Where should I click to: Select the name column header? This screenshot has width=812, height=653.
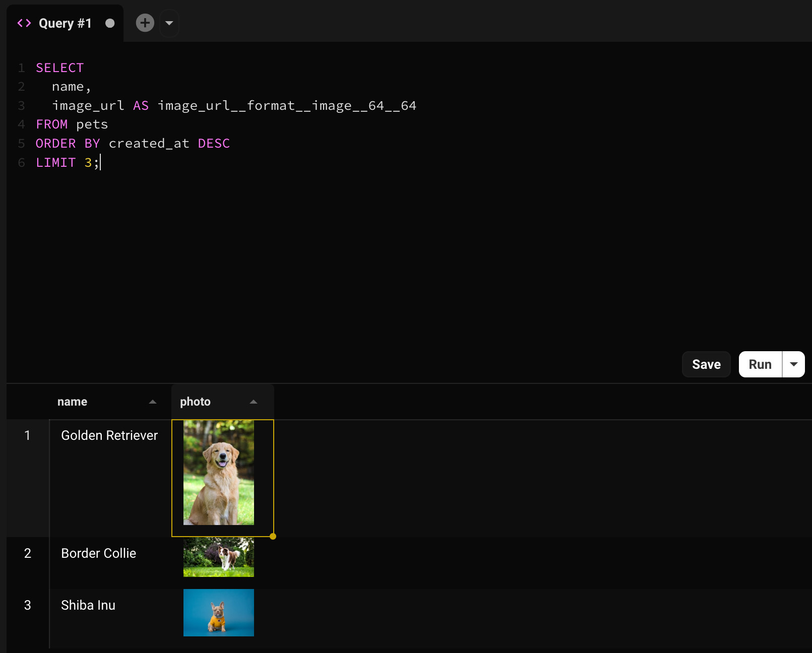tap(73, 402)
